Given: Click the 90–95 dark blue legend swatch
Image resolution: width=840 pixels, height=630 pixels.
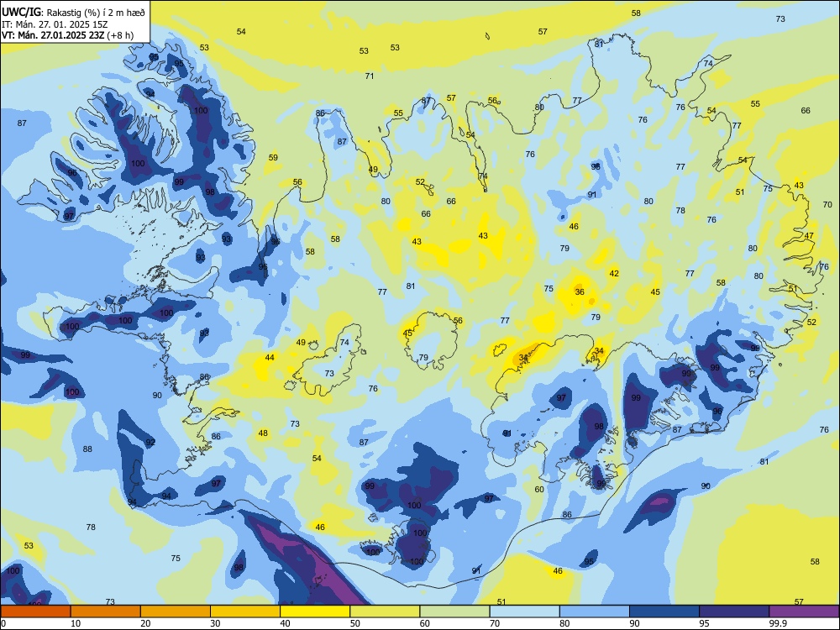Looking at the screenshot, I should pyautogui.click(x=664, y=612).
